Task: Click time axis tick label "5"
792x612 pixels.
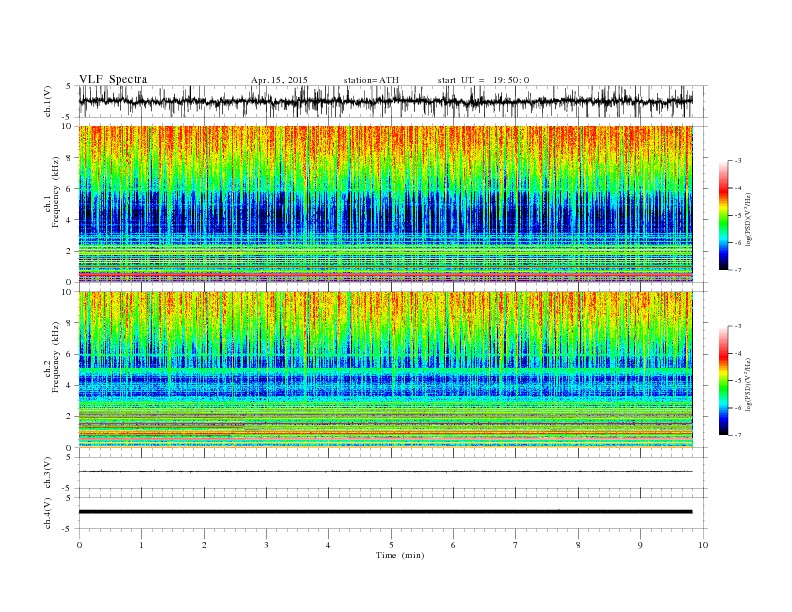Action: tap(391, 545)
